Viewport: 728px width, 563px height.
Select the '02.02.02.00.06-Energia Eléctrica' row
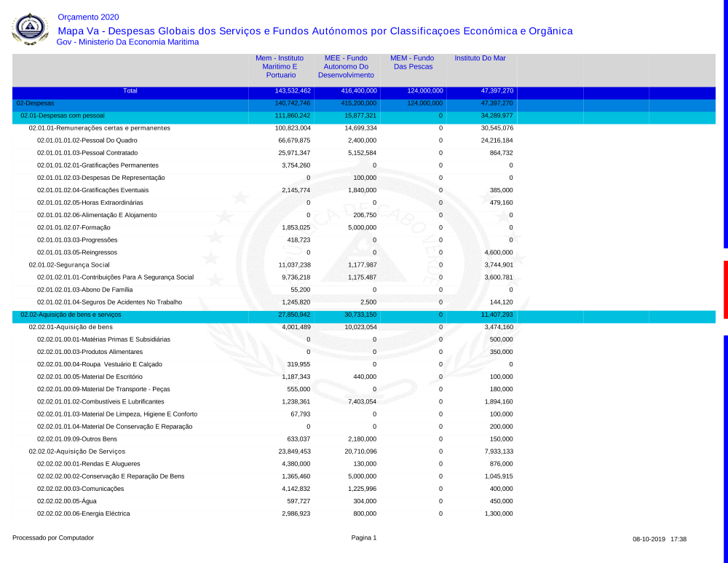(84, 513)
